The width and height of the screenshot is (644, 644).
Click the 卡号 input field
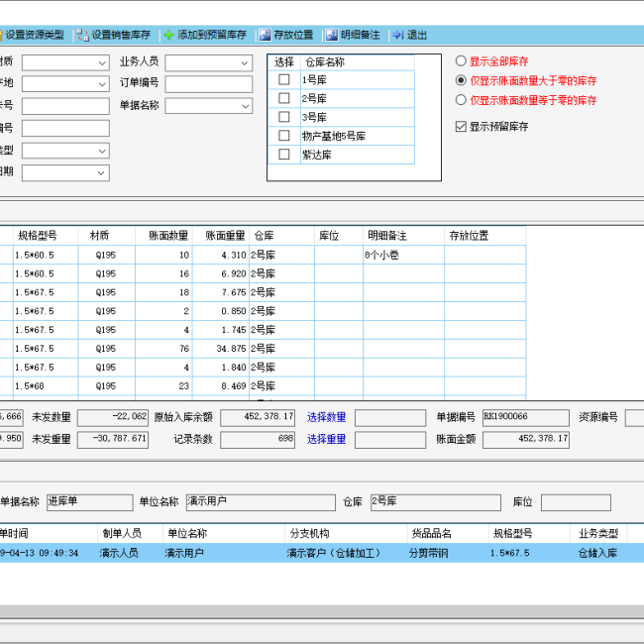click(65, 106)
